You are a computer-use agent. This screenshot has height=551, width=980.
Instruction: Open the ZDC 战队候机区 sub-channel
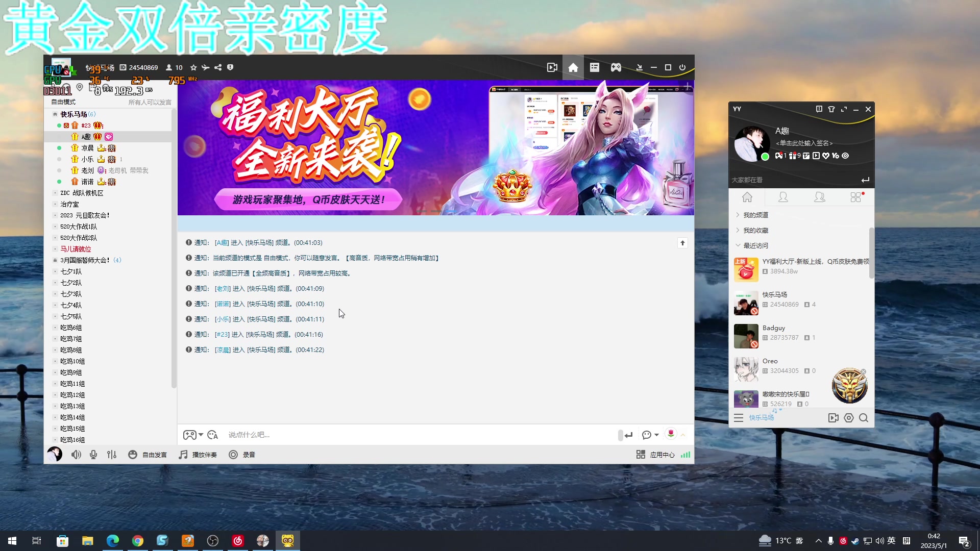(x=82, y=193)
